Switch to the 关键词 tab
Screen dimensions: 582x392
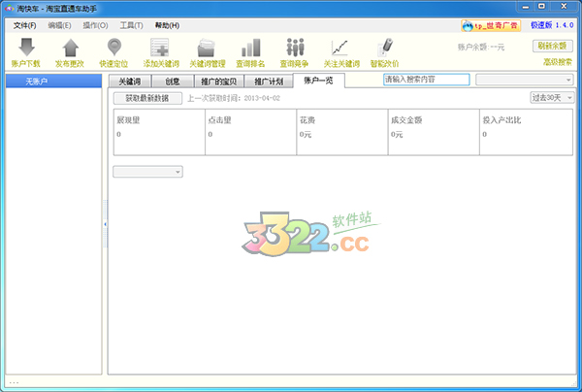pyautogui.click(x=130, y=82)
